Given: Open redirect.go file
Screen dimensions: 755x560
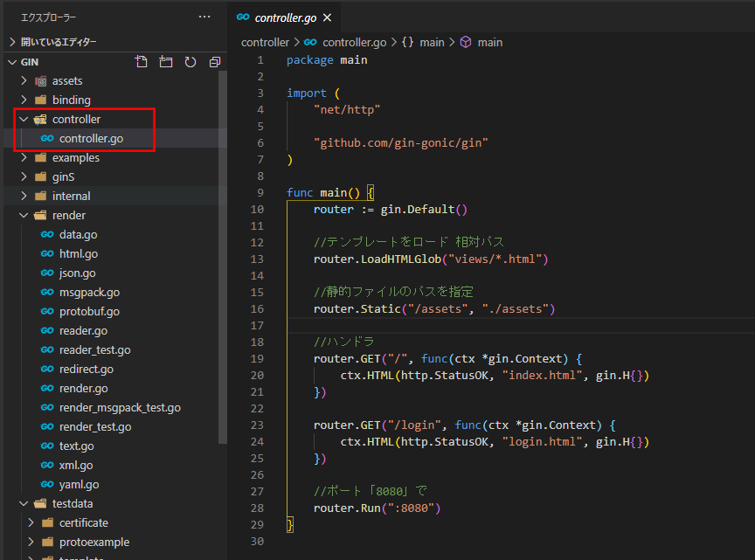Looking at the screenshot, I should pyautogui.click(x=87, y=370).
